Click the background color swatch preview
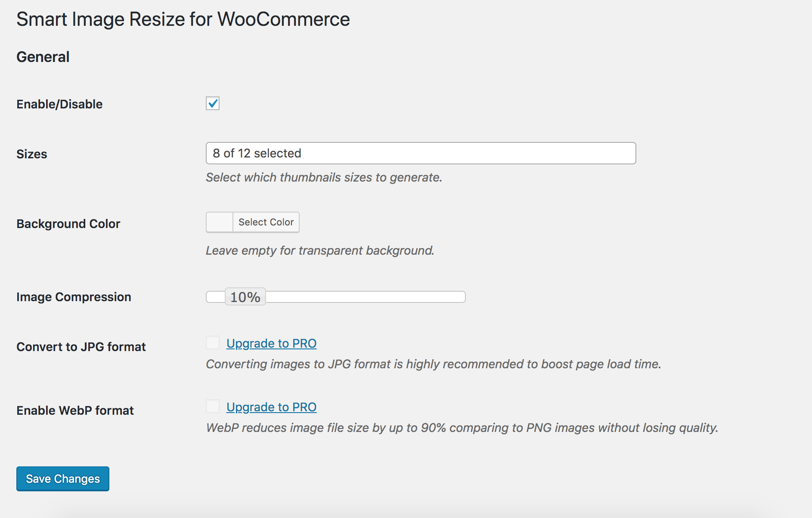The image size is (812, 518). (220, 222)
